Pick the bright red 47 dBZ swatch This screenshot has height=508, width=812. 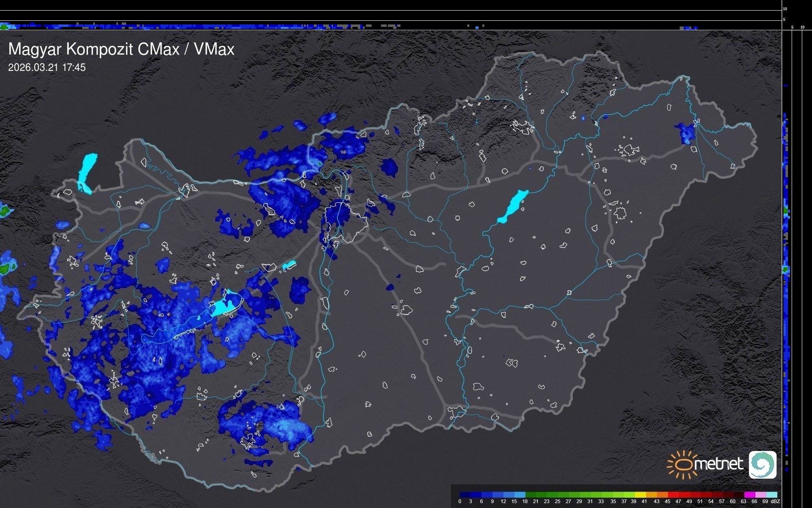(x=684, y=495)
